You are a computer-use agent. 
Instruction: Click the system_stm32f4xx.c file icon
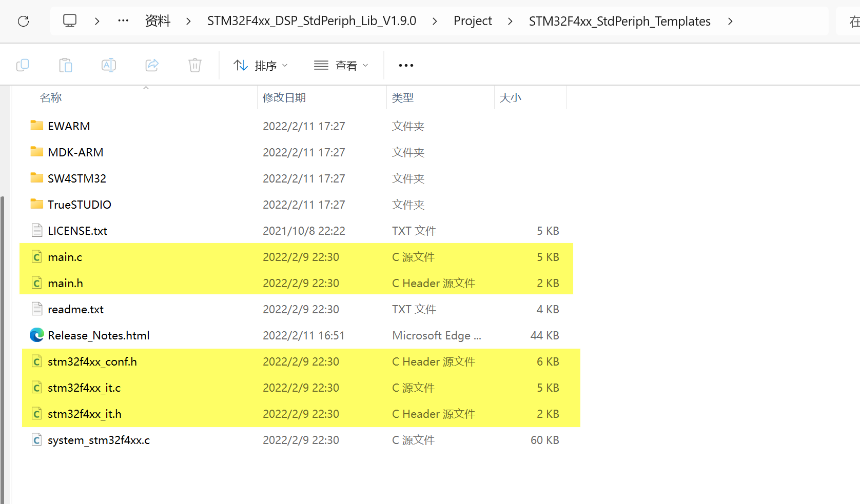(37, 439)
